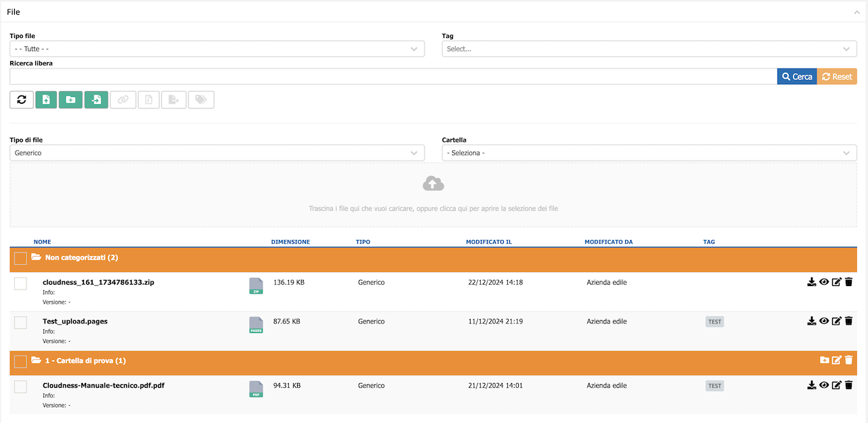Image resolution: width=868 pixels, height=423 pixels.
Task: Preview Cloudness-Manuale-tecnico.pdf.pdf with eye icon
Action: coord(824,385)
